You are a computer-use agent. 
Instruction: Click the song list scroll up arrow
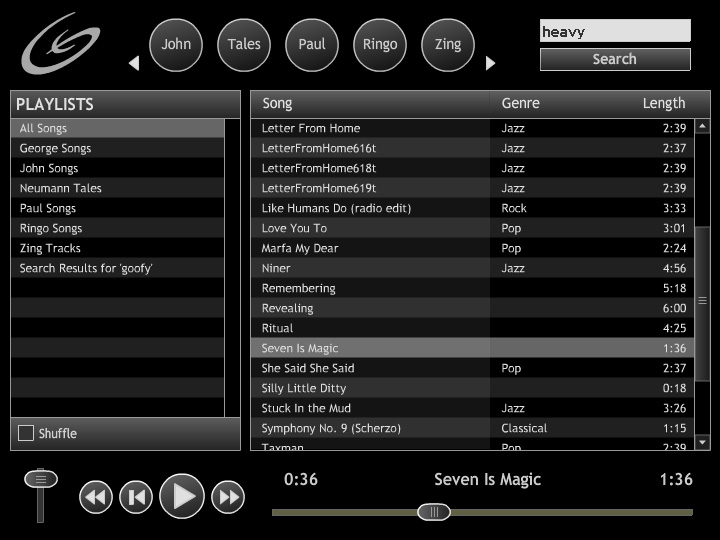tap(702, 127)
